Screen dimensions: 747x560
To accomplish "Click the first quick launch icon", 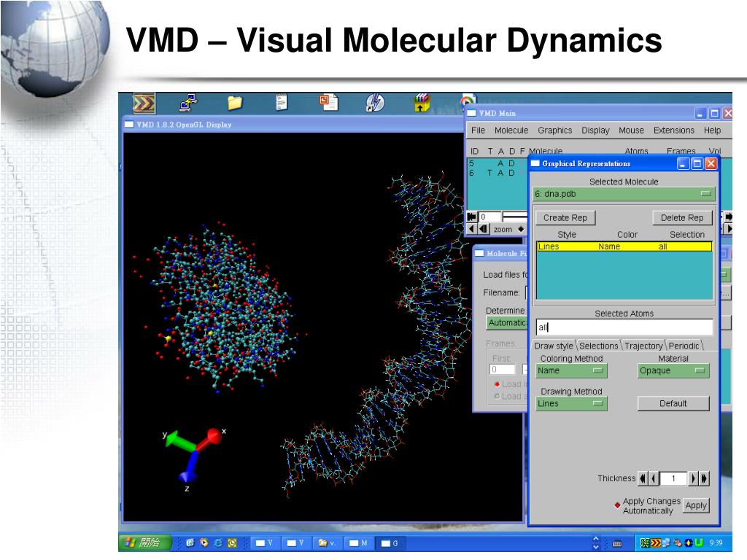I will [190, 542].
